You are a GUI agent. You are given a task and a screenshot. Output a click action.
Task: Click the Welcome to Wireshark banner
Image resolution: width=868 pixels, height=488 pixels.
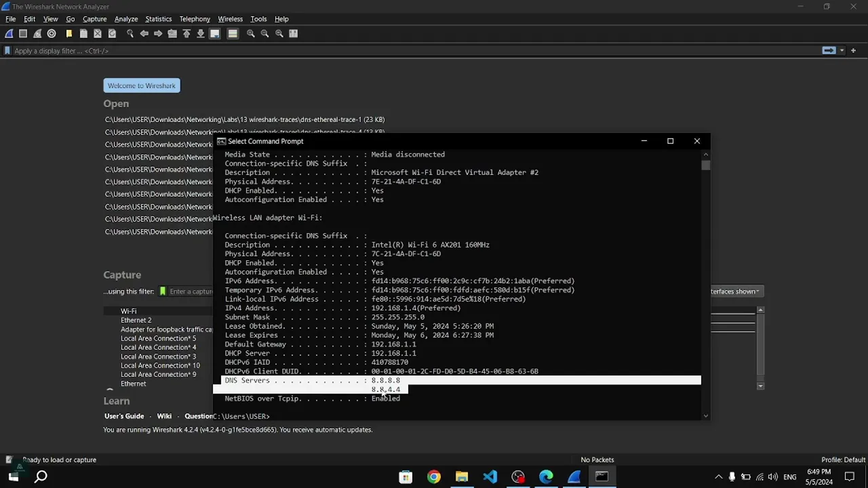click(142, 85)
